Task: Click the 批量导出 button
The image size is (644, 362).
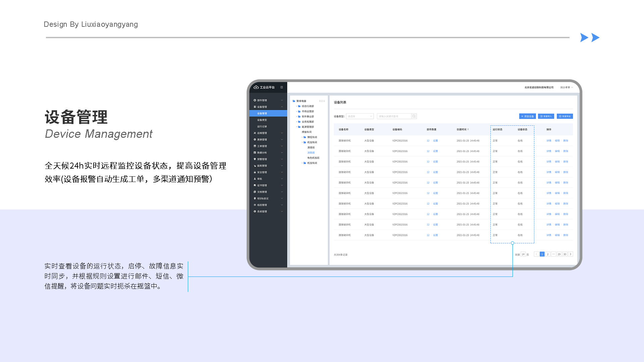Action: (x=565, y=116)
